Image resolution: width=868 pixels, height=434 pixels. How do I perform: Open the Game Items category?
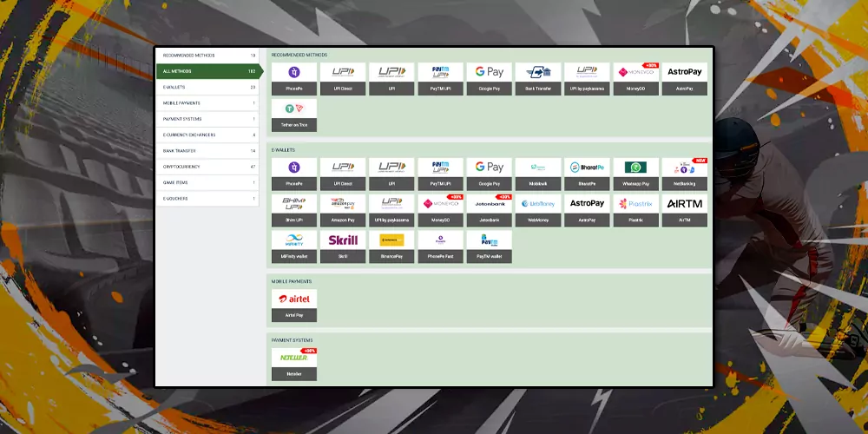(x=207, y=182)
